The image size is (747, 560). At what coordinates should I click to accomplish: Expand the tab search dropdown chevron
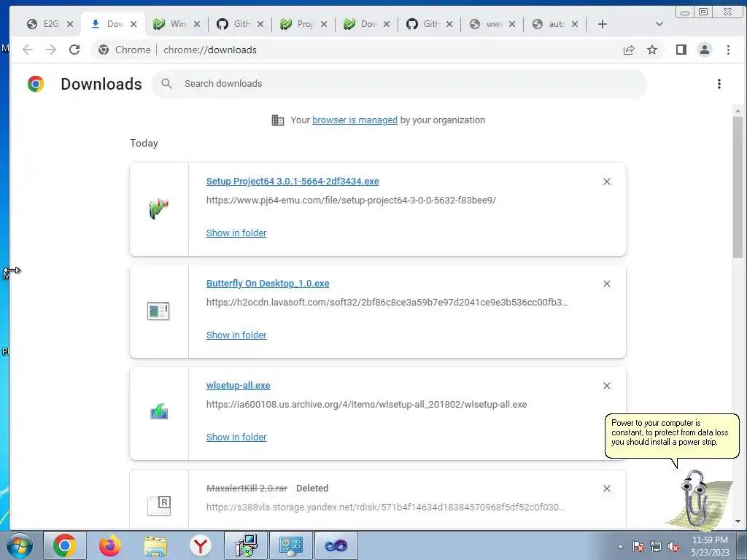tap(659, 24)
